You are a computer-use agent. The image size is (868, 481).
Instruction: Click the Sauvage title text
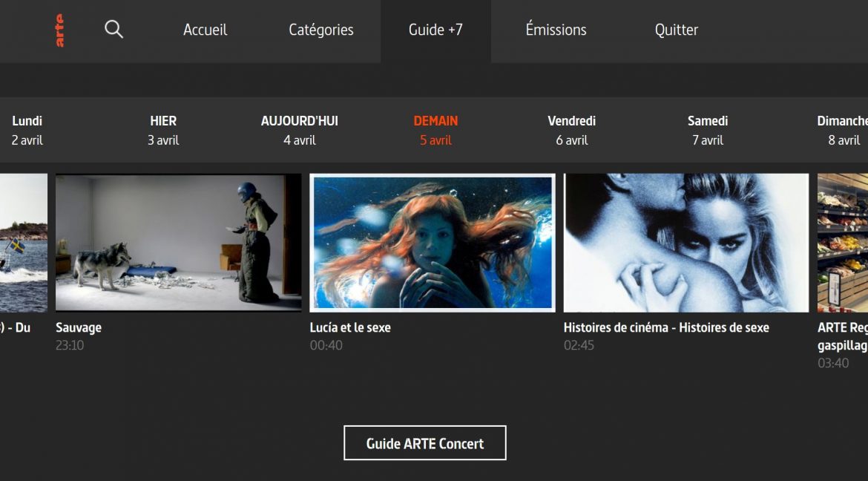click(79, 327)
